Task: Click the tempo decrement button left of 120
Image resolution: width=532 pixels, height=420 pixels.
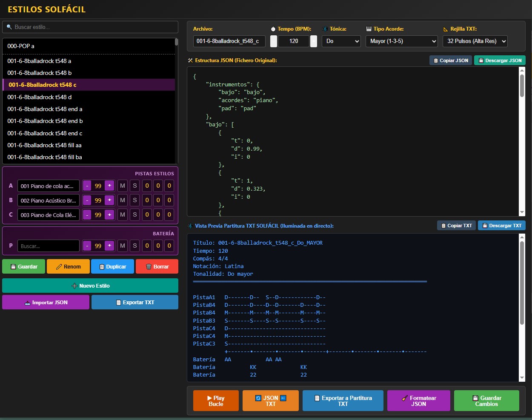Action: [x=274, y=41]
